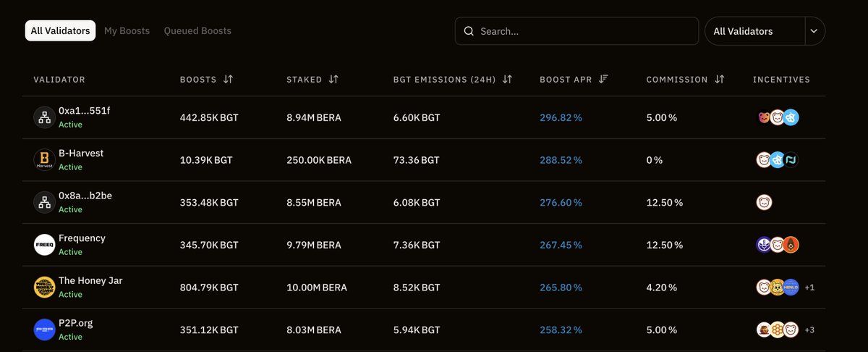
Task: Click the 0x8a...b2be validator node icon
Action: (45, 202)
